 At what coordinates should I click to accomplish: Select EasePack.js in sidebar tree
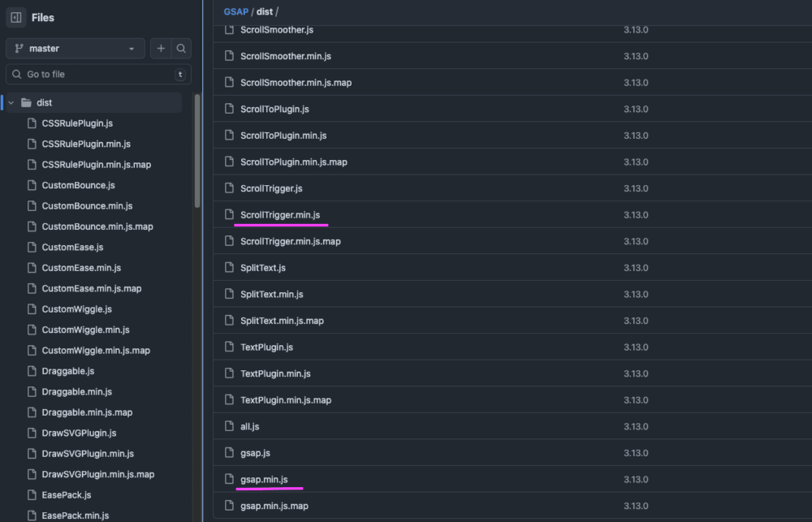pos(67,495)
